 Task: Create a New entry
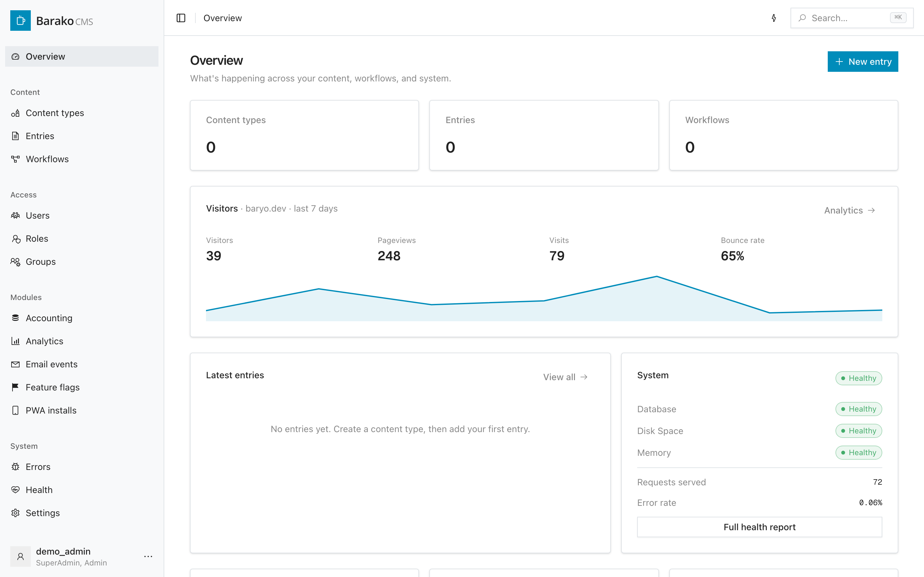[862, 62]
